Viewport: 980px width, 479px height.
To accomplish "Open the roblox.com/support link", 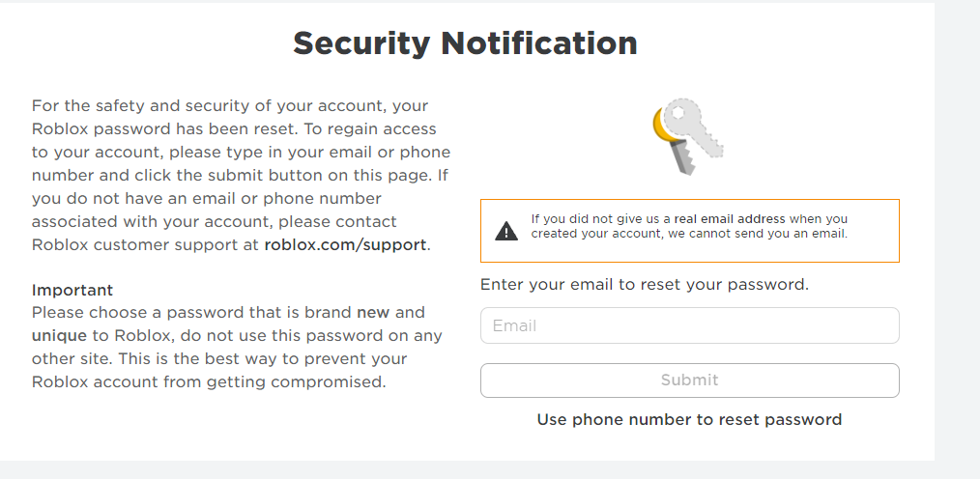I will coord(345,244).
